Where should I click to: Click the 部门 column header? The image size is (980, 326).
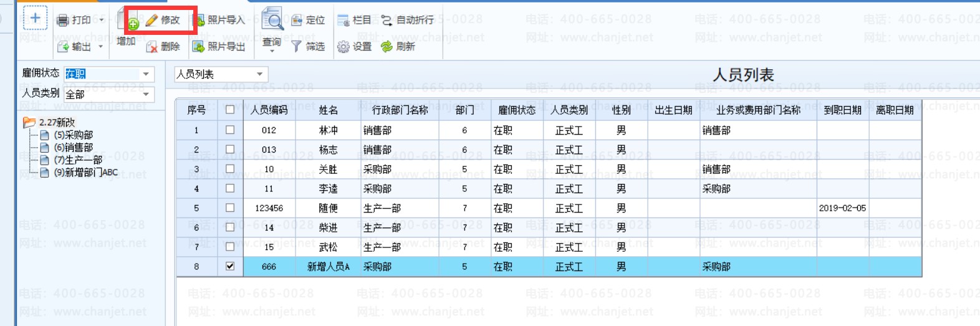465,110
